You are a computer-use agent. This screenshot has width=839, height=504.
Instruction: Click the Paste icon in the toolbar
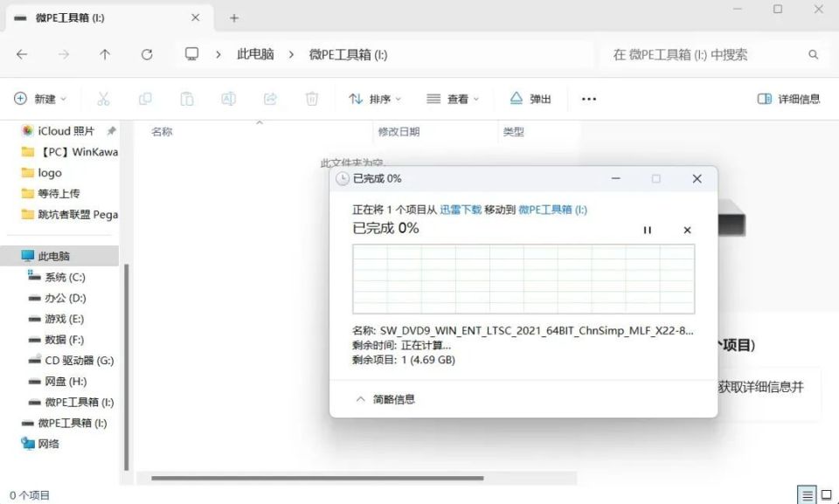tap(187, 99)
